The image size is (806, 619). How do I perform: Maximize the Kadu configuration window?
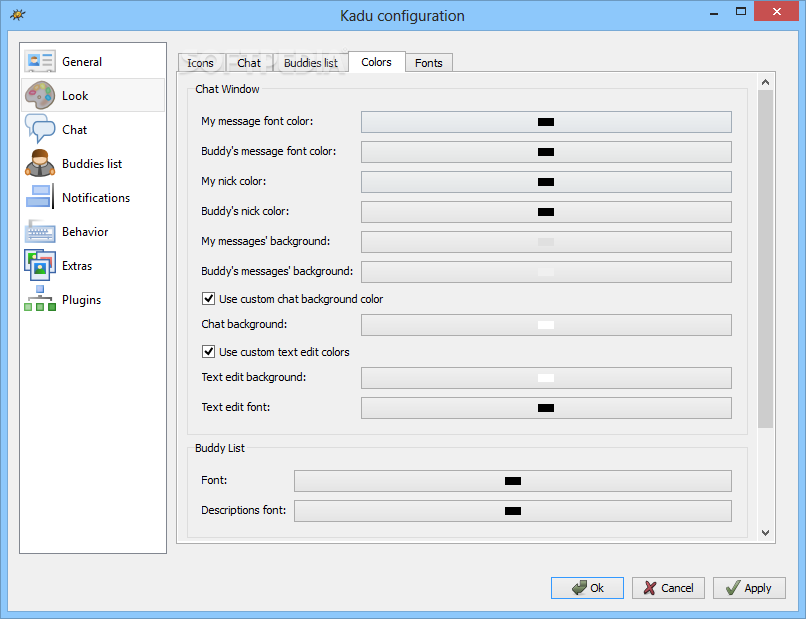(741, 11)
